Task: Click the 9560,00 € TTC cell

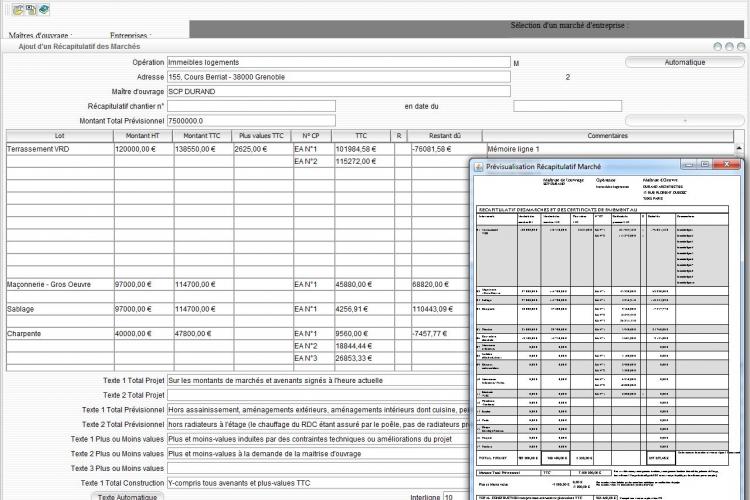Action: coord(364,333)
